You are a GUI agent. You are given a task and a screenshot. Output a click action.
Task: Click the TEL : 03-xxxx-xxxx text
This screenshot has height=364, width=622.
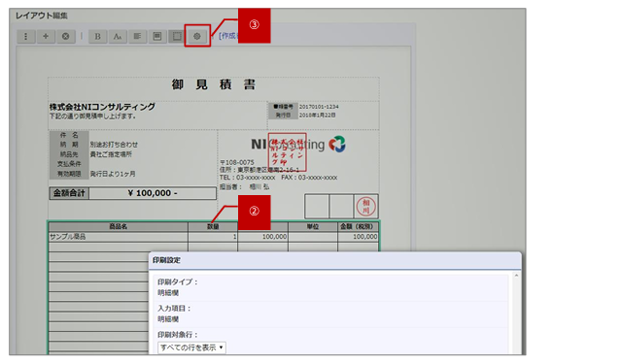(x=247, y=178)
